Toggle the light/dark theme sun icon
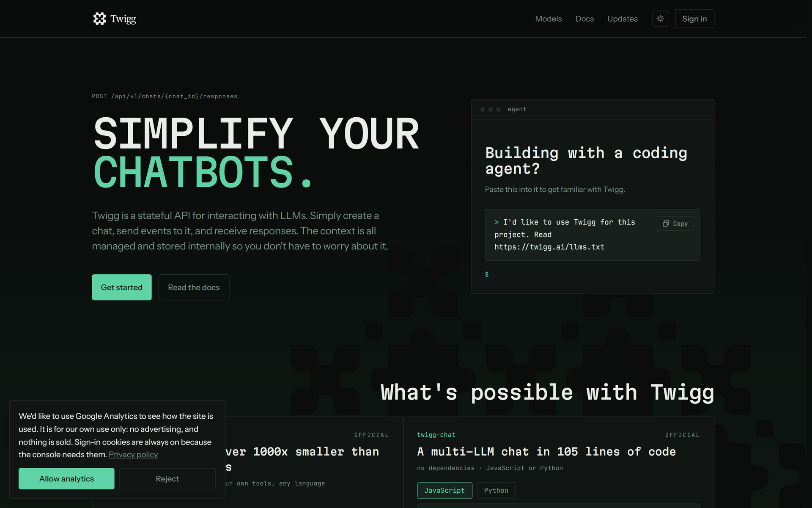 point(660,19)
